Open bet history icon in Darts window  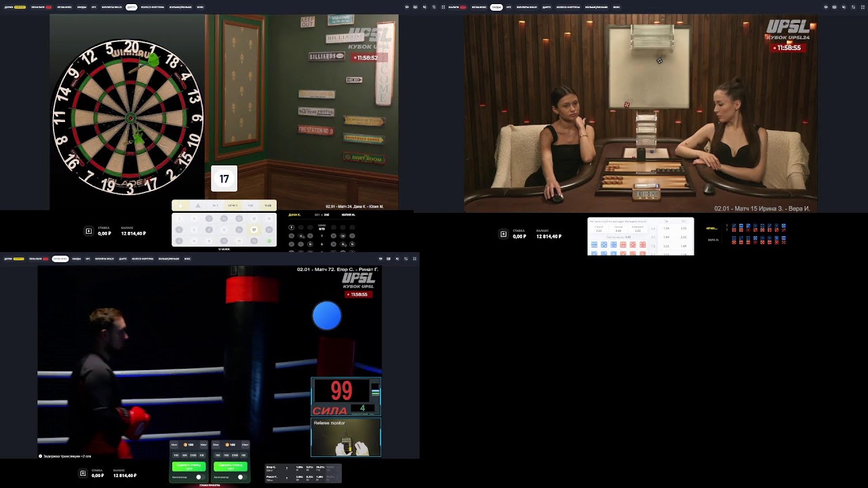(88, 232)
